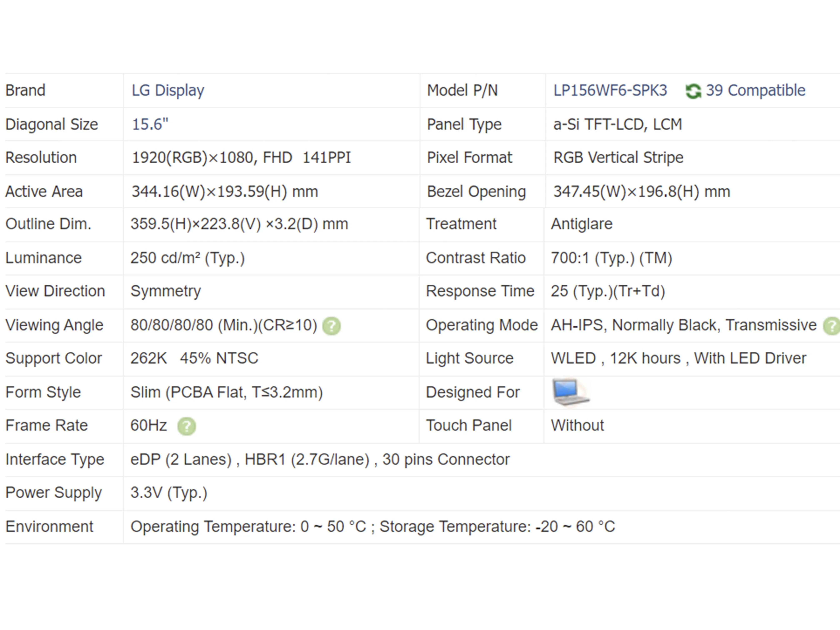The width and height of the screenshot is (840, 630).
Task: Click the Light Source WLED value
Action: click(678, 359)
